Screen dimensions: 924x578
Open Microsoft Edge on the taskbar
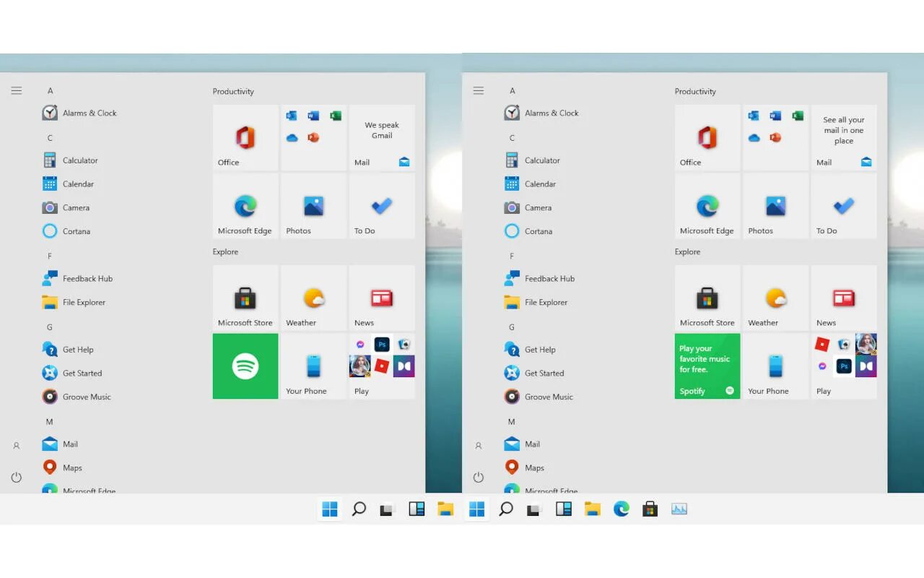(622, 509)
